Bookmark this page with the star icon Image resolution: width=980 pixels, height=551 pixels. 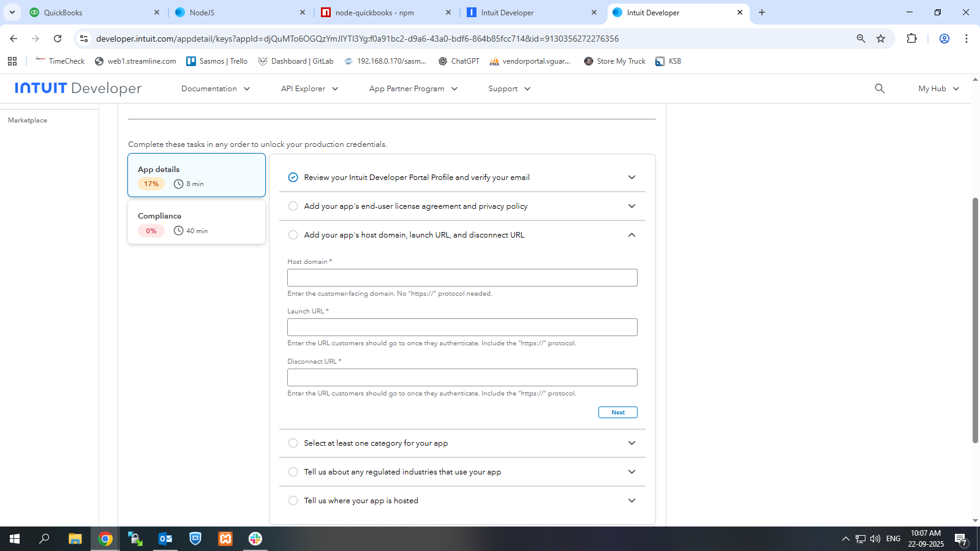pos(881,39)
